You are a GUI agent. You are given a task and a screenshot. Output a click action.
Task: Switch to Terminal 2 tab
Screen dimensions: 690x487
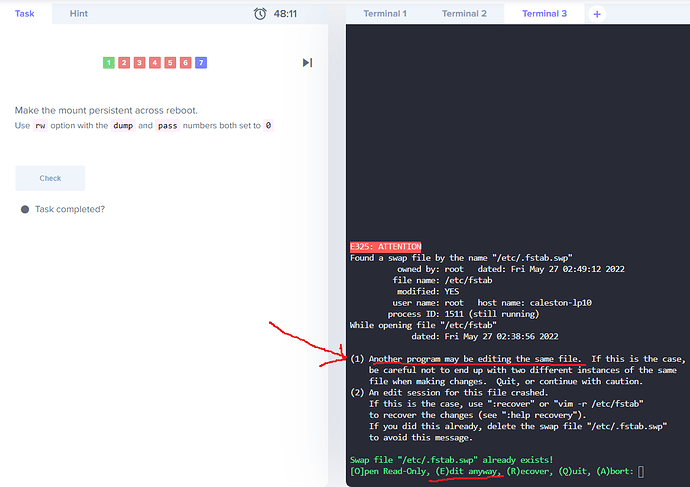tap(464, 14)
